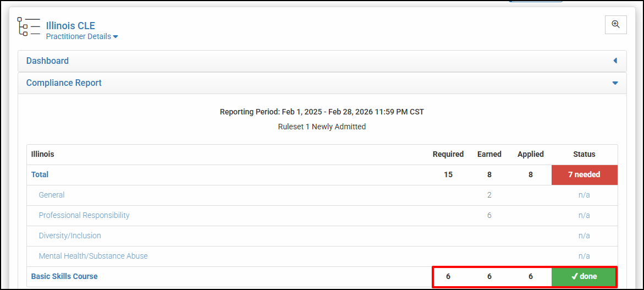The image size is (644, 290).
Task: Open the Total row link
Action: point(40,174)
